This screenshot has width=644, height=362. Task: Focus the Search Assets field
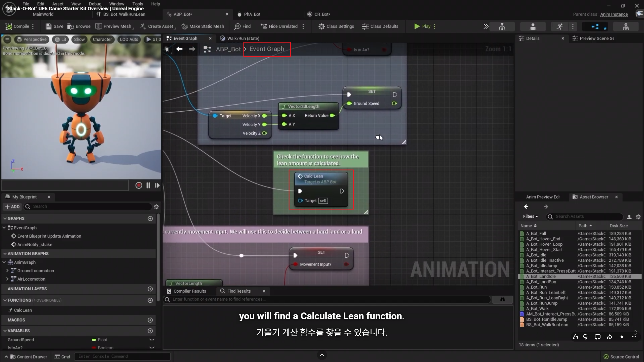[x=585, y=216]
